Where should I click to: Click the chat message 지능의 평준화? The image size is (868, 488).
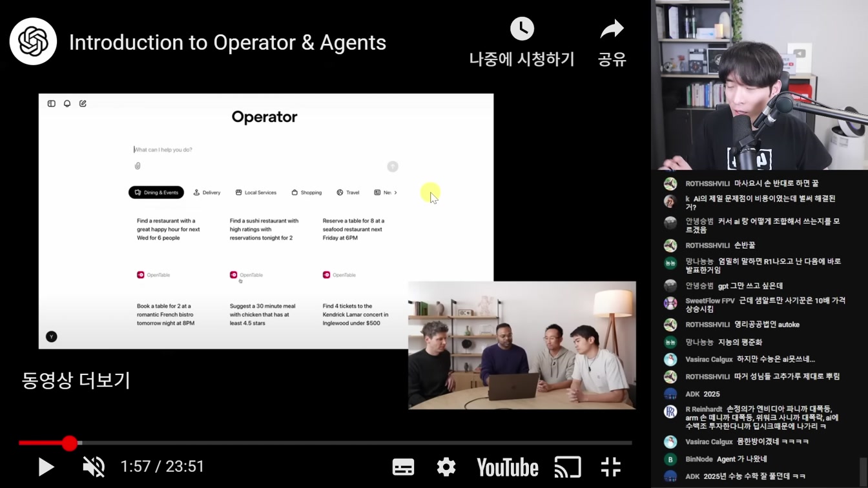740,342
